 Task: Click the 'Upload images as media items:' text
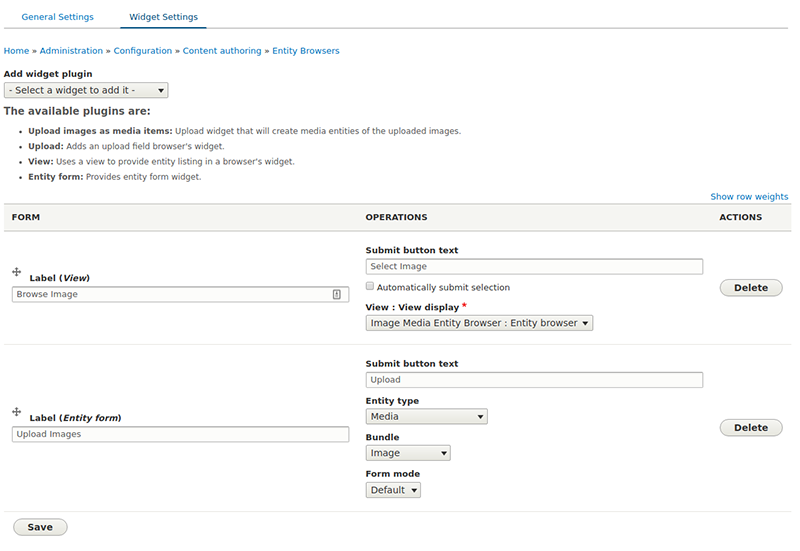click(x=101, y=131)
